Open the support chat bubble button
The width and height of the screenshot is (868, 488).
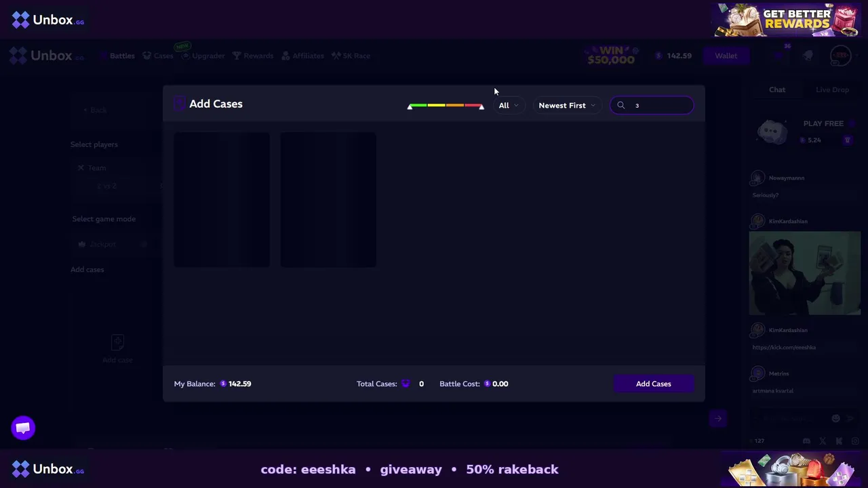tap(23, 428)
